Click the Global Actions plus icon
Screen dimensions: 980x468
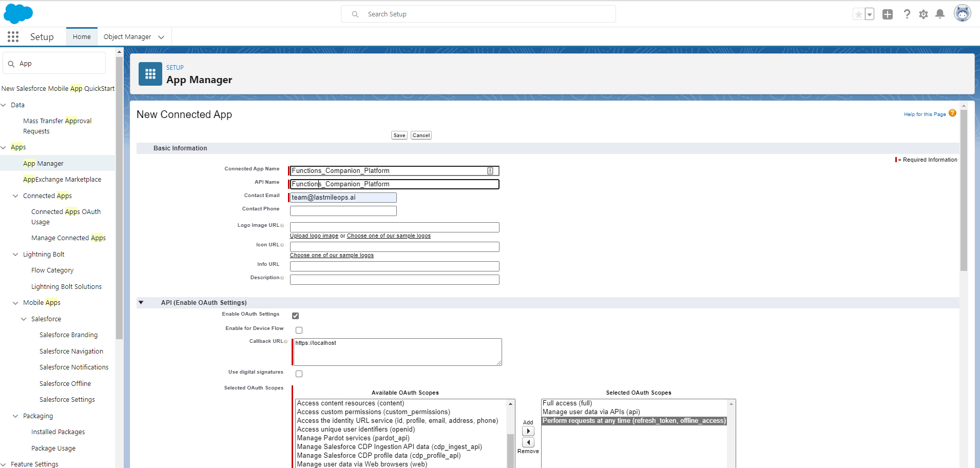[x=888, y=14]
